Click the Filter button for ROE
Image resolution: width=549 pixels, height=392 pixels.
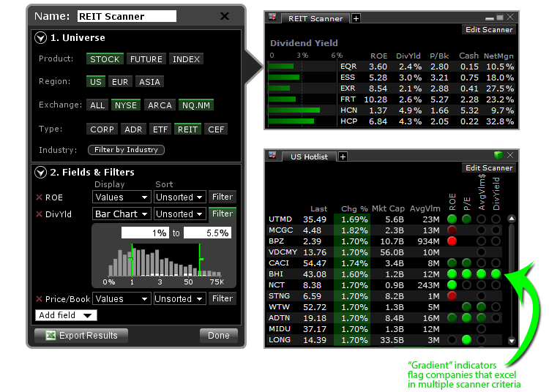[x=223, y=197]
